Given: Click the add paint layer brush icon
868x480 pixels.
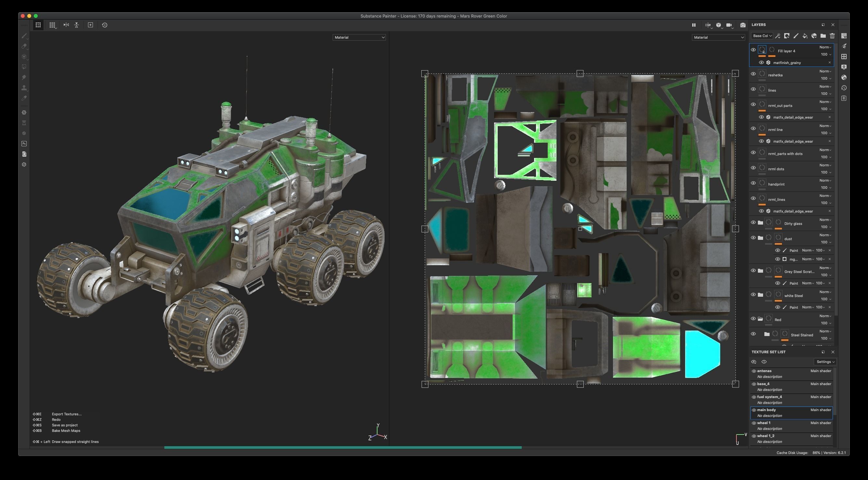Looking at the screenshot, I should (796, 36).
